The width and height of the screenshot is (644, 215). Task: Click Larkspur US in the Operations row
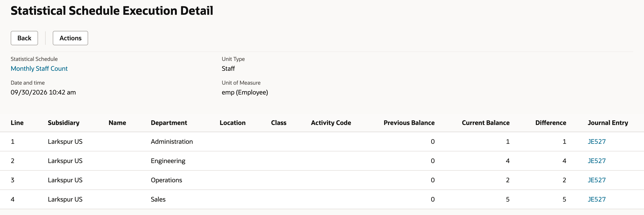point(65,180)
